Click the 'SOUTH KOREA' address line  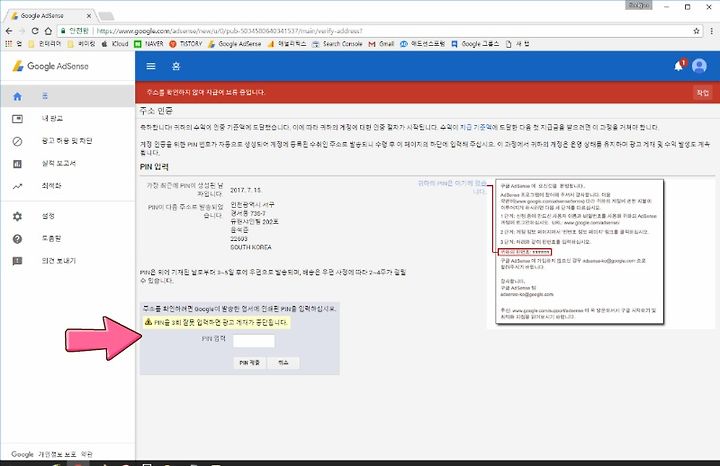[251, 247]
